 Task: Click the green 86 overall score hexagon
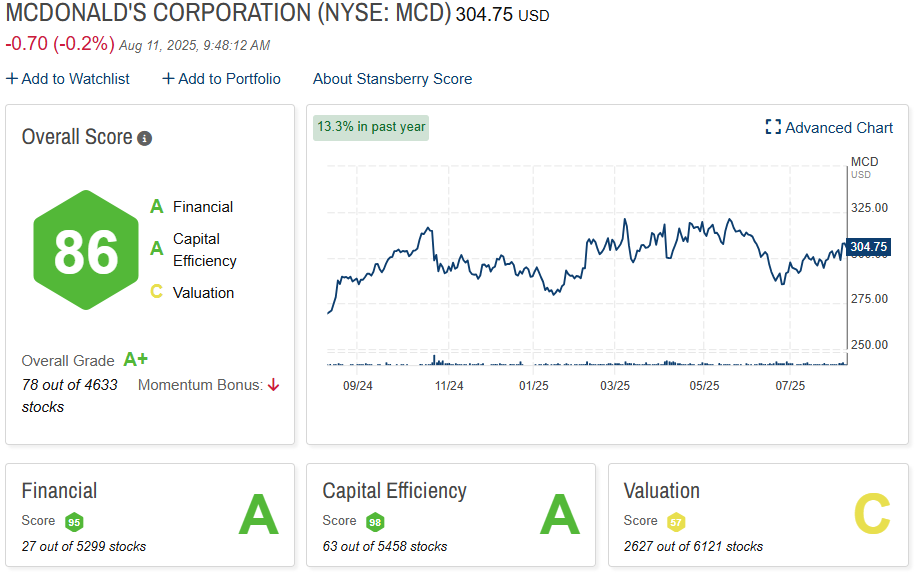(85, 250)
